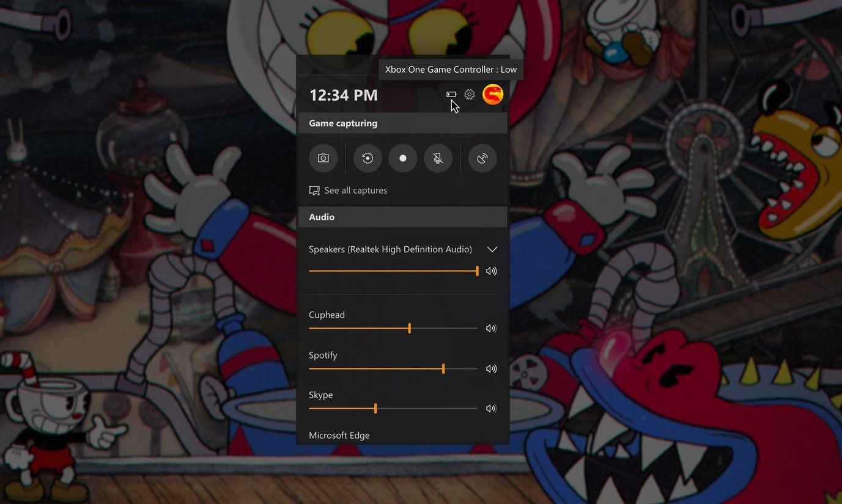This screenshot has height=504, width=842.
Task: Mute Cuphead audio
Action: (x=491, y=328)
